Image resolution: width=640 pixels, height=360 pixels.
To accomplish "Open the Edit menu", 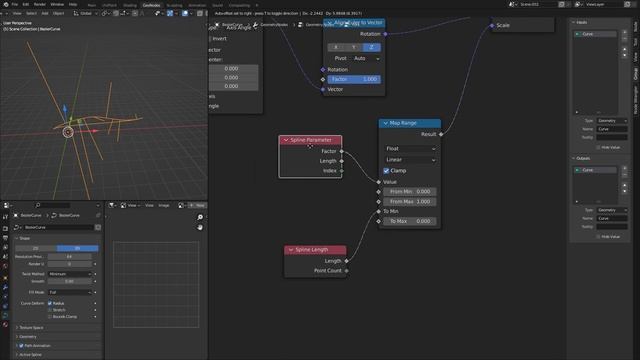I will (x=26, y=4).
